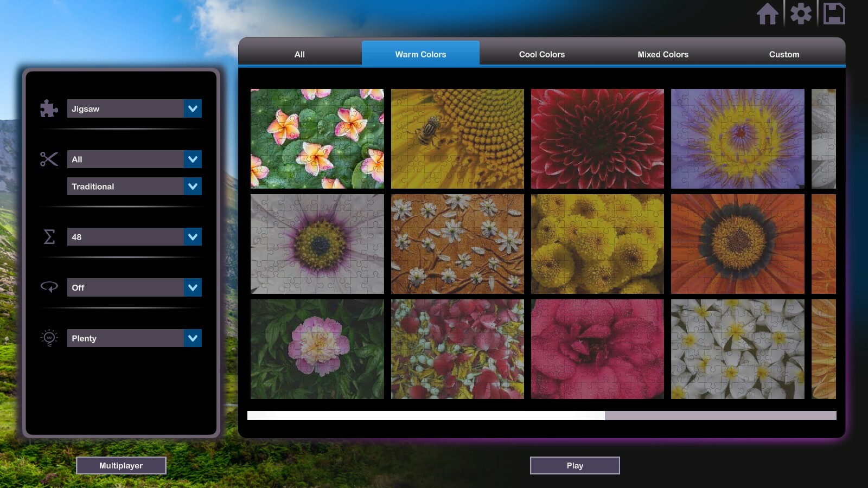Open the rotation Off dropdown
Image resolution: width=868 pixels, height=488 pixels.
point(134,287)
